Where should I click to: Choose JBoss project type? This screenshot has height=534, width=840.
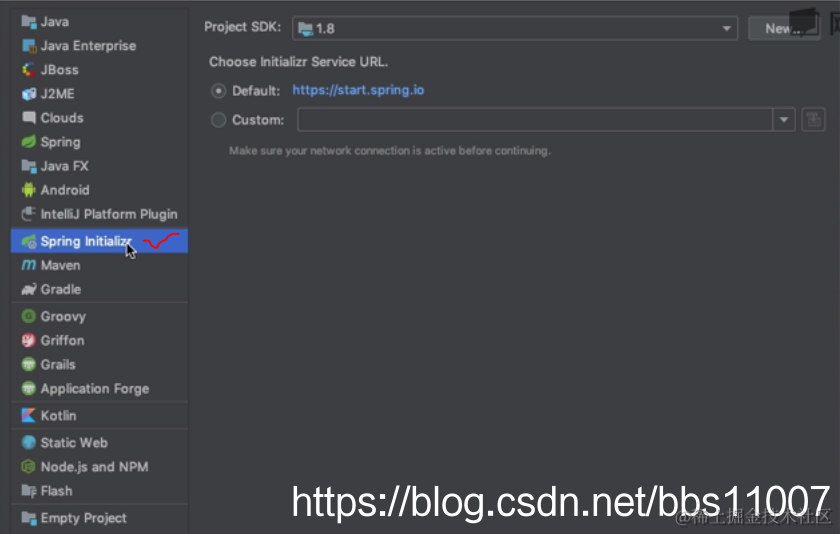point(59,70)
